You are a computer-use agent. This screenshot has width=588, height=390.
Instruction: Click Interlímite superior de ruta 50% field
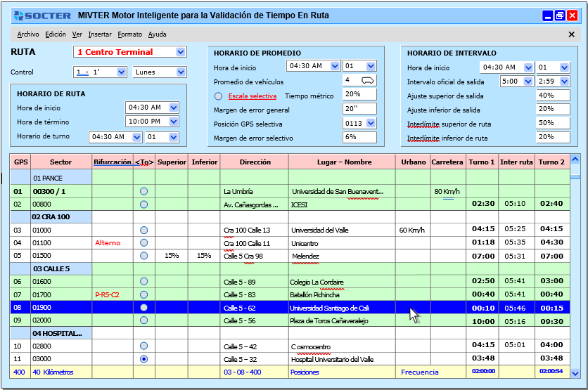point(553,123)
